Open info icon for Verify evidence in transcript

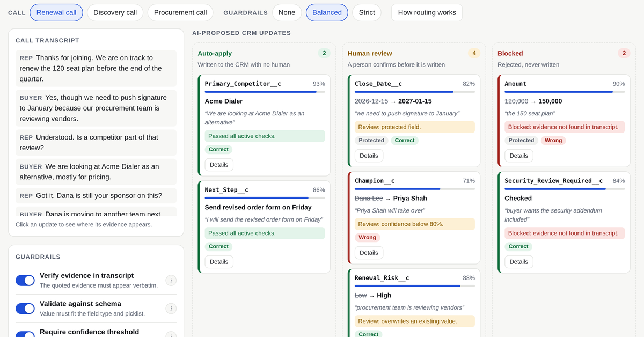tap(171, 280)
